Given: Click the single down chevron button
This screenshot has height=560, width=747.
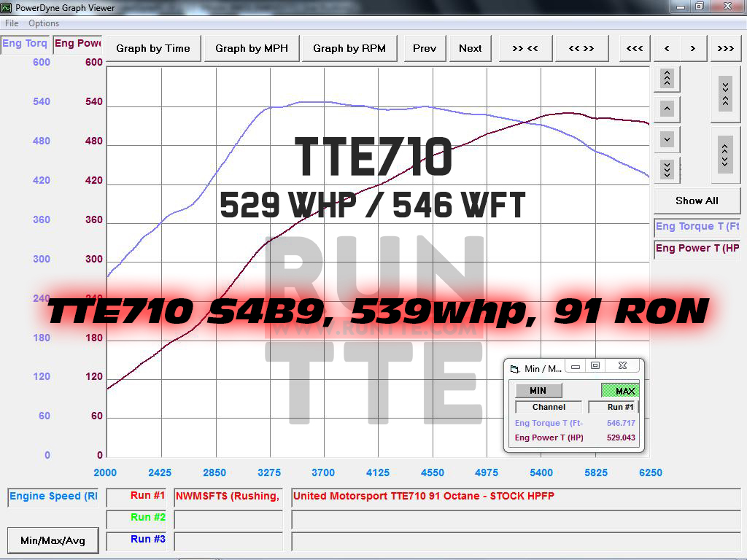Looking at the screenshot, I should tap(667, 139).
